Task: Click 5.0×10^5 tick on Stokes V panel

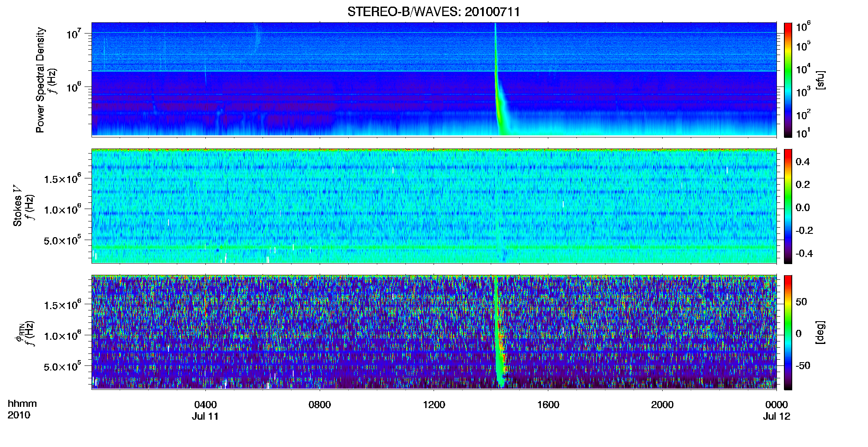Action: [63, 240]
